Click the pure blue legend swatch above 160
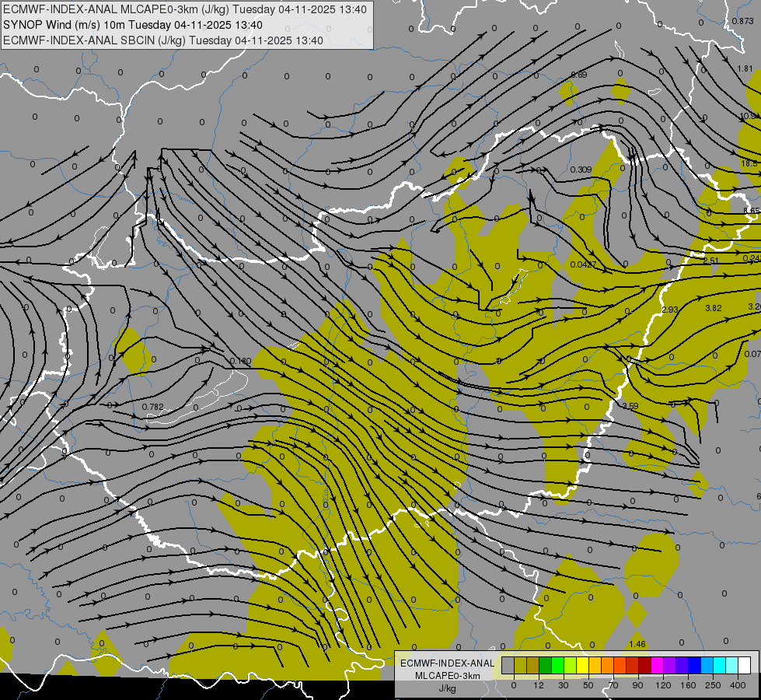This screenshot has width=761, height=700. pyautogui.click(x=694, y=665)
